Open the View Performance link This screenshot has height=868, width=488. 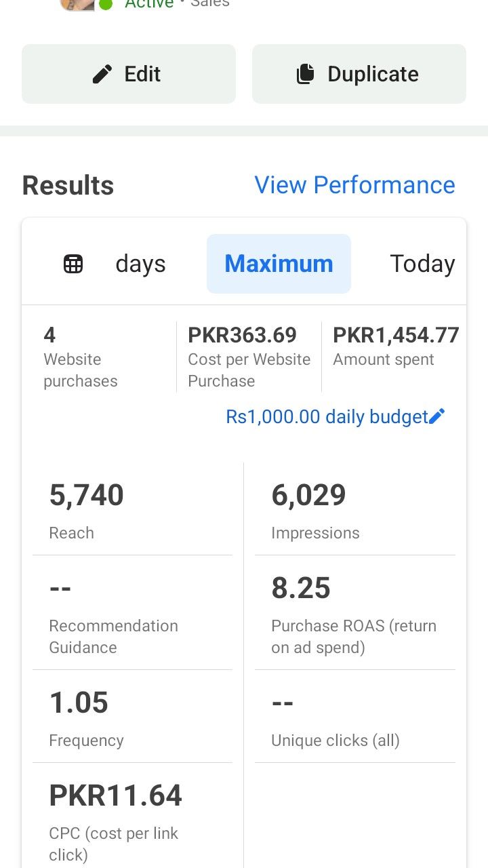tap(354, 185)
